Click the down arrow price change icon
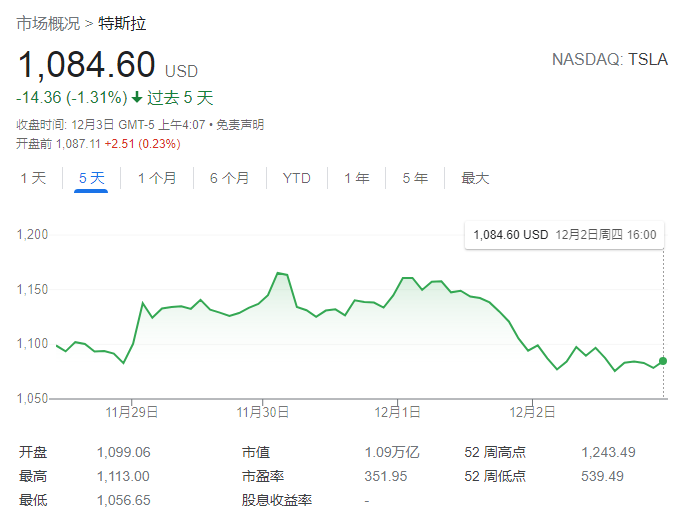The image size is (684, 523). (137, 98)
